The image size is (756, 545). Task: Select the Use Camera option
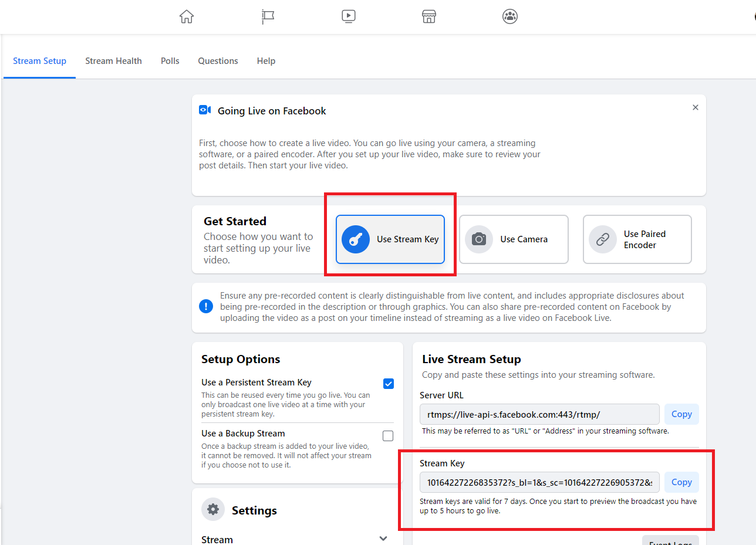click(x=514, y=239)
